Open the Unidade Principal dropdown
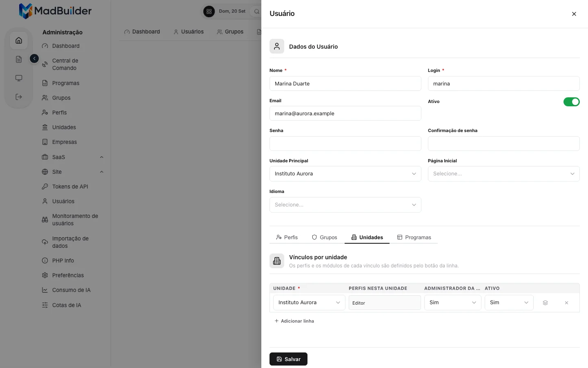 coord(345,174)
